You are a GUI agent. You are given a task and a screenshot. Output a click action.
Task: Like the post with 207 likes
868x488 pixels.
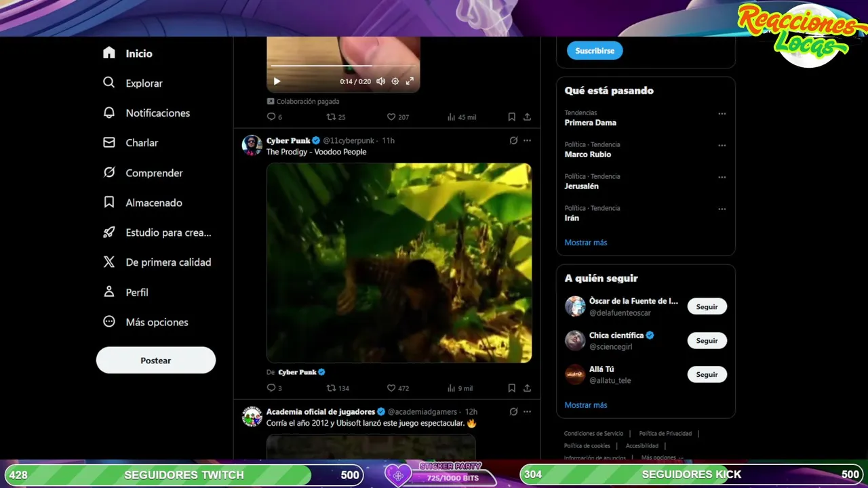(x=397, y=117)
